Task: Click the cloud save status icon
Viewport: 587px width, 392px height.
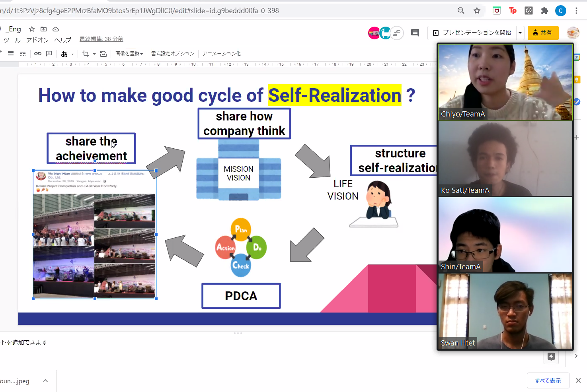Action: [x=56, y=29]
